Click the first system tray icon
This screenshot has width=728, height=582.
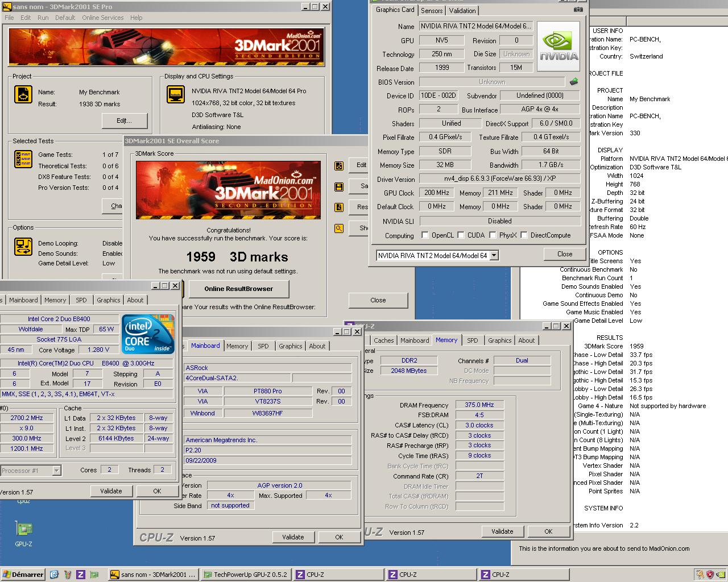click(700, 575)
